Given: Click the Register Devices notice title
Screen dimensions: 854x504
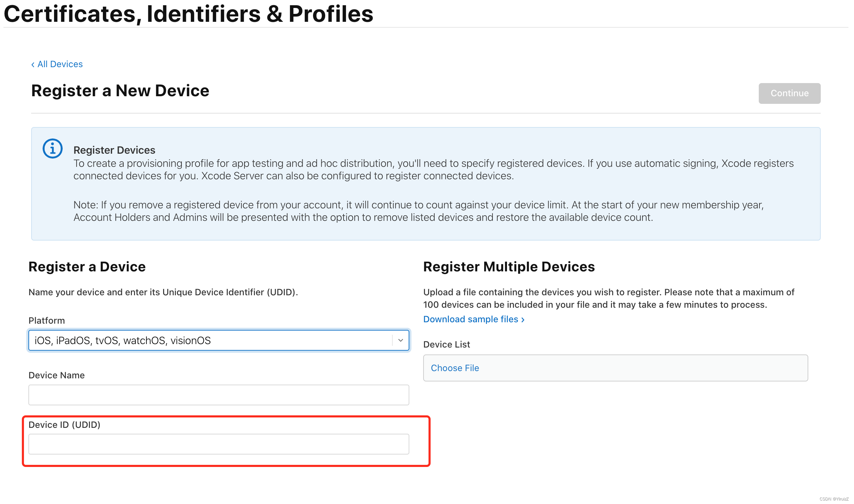Looking at the screenshot, I should (x=114, y=150).
